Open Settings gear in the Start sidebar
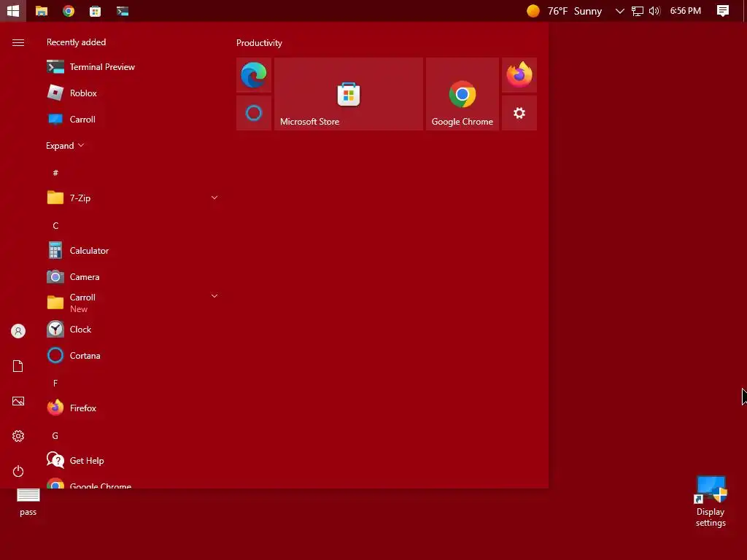 [x=18, y=436]
